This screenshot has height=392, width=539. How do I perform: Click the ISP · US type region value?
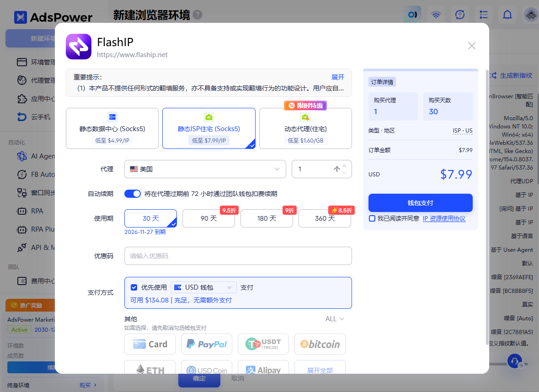pos(462,131)
